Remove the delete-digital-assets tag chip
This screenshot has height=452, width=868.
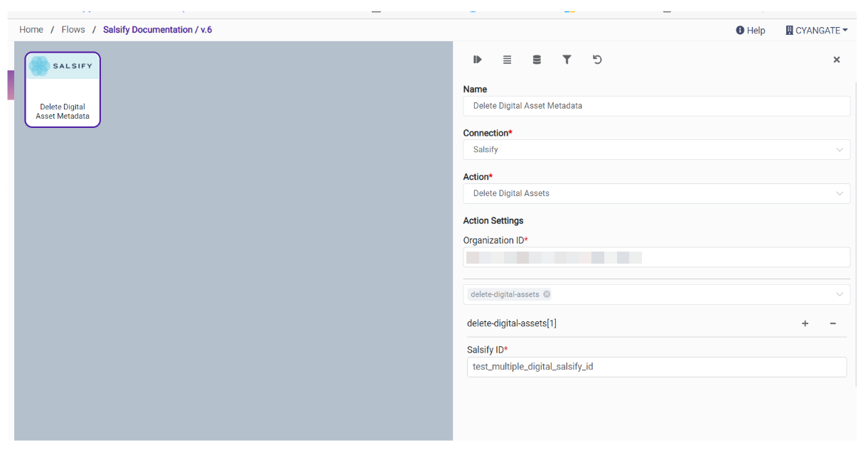coord(547,294)
